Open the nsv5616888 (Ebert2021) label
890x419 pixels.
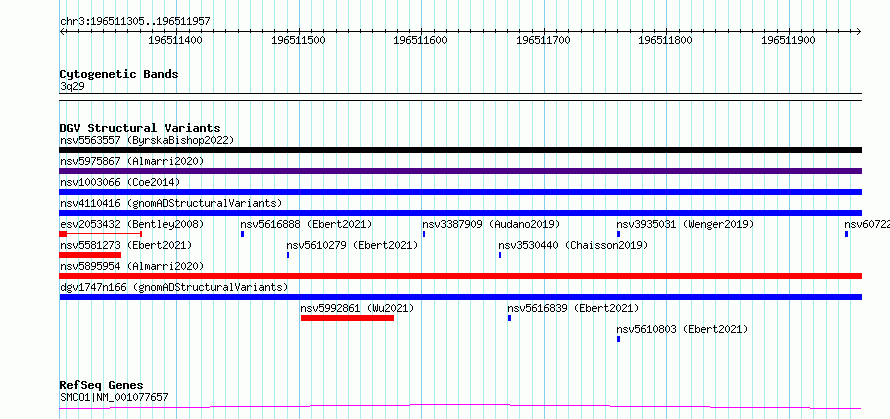307,224
